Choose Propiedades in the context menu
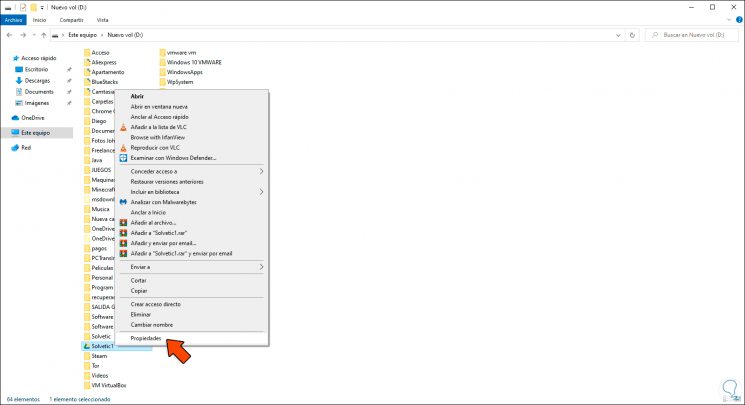The width and height of the screenshot is (745, 405). pos(146,338)
